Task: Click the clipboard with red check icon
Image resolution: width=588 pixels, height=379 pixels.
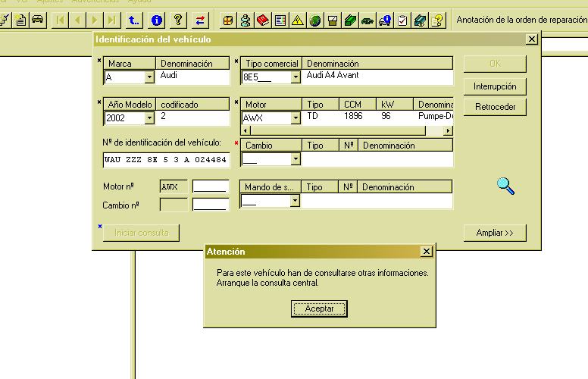Action: 402,20
